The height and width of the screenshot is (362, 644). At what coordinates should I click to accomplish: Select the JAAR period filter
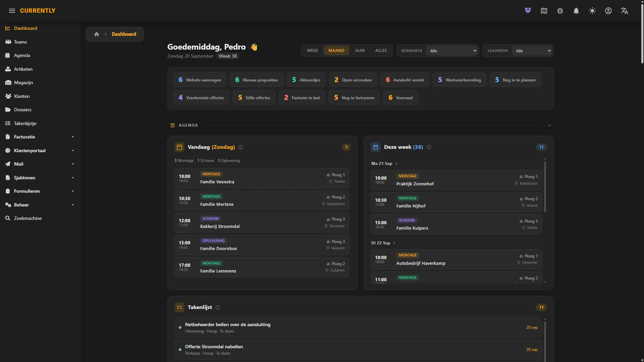click(x=360, y=51)
